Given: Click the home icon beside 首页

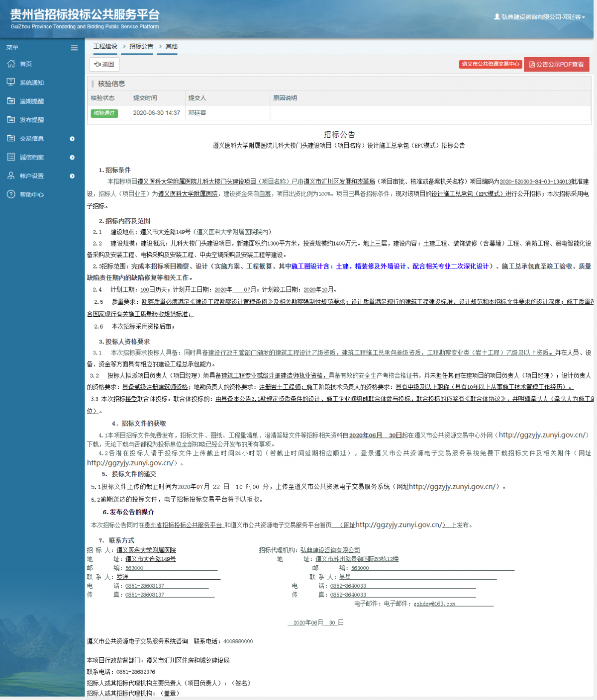Looking at the screenshot, I should tap(11, 64).
